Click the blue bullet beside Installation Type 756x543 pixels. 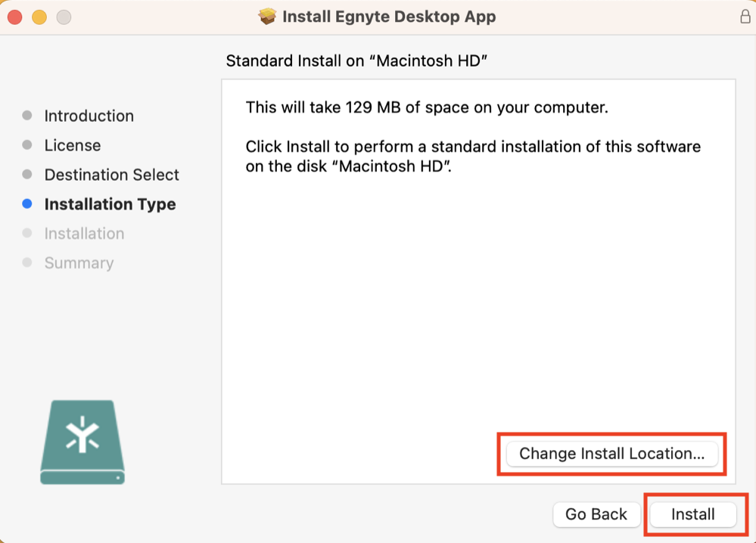pos(27,203)
